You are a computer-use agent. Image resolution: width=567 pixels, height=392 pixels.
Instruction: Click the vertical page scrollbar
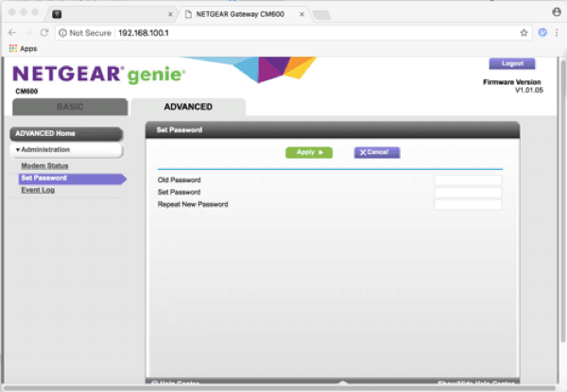tap(563, 200)
